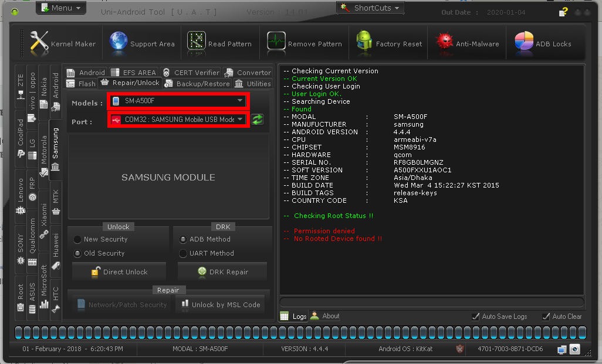The image size is (602, 364).
Task: Open the ADB Locks tool
Action: click(x=543, y=44)
